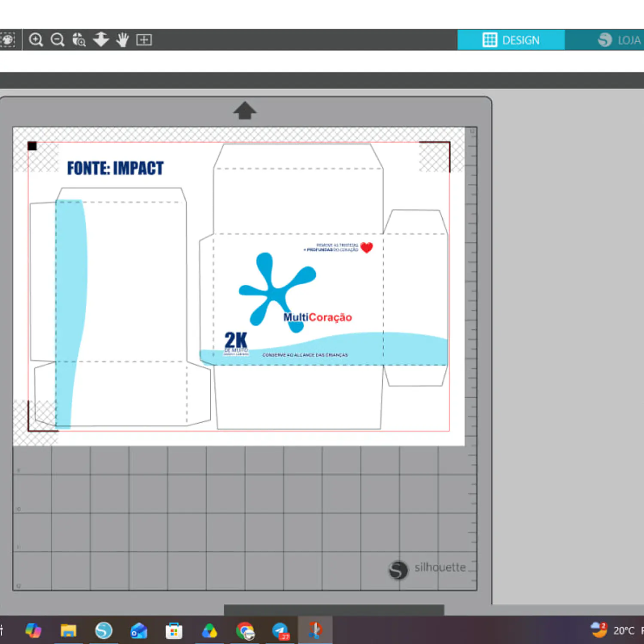Open the LOJA store tab
The width and height of the screenshot is (644, 644).
(619, 40)
